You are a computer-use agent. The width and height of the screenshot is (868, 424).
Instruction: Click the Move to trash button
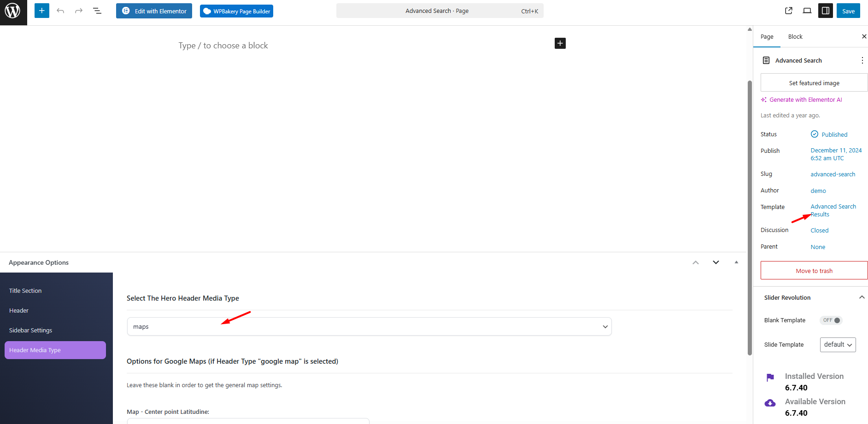(x=814, y=271)
